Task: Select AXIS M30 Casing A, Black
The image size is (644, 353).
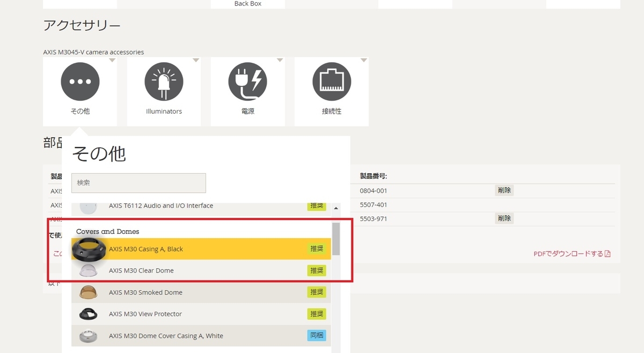Action: (201, 249)
